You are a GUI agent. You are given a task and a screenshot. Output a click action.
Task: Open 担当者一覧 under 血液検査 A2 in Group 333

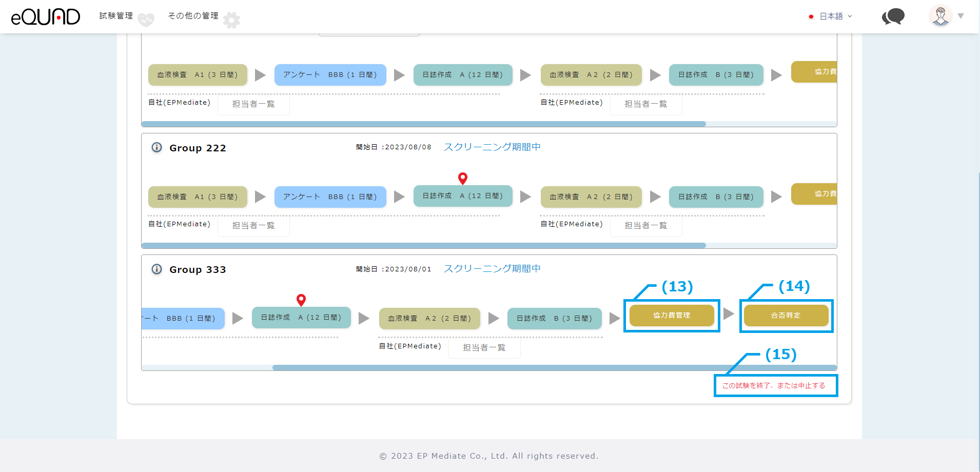click(x=484, y=348)
